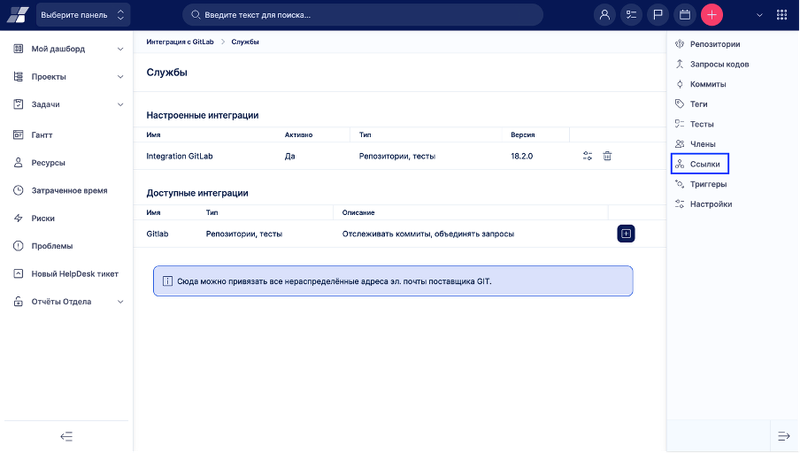Click the red plus create button
Screen dimensions: 800x453
(712, 15)
